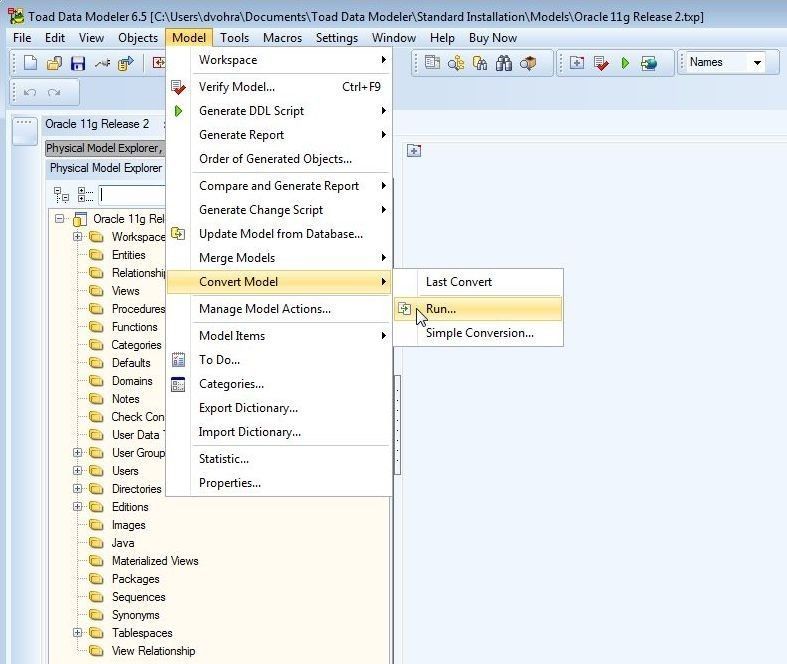This screenshot has width=787, height=664.
Task: Select Java tree folder
Action: [x=122, y=543]
